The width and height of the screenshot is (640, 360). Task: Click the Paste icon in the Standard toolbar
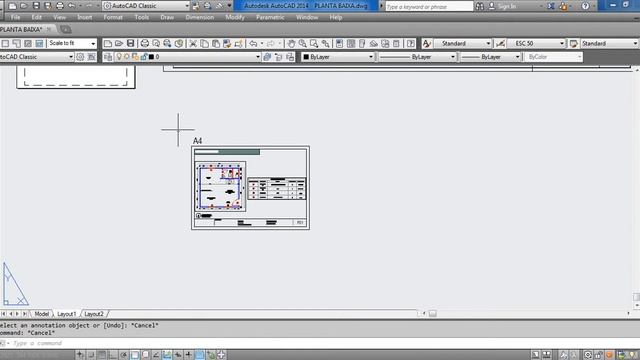tap(216, 43)
